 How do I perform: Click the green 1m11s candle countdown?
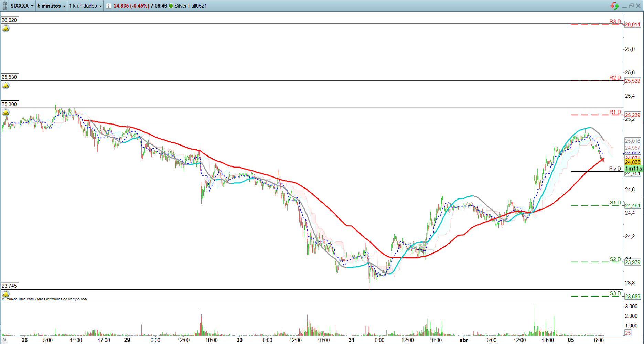click(x=634, y=169)
